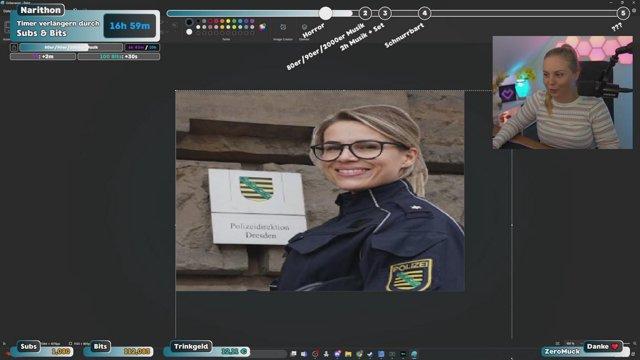Viewport: 640px width, 360px height.
Task: Click the taskbar search box
Action: pos(269,354)
